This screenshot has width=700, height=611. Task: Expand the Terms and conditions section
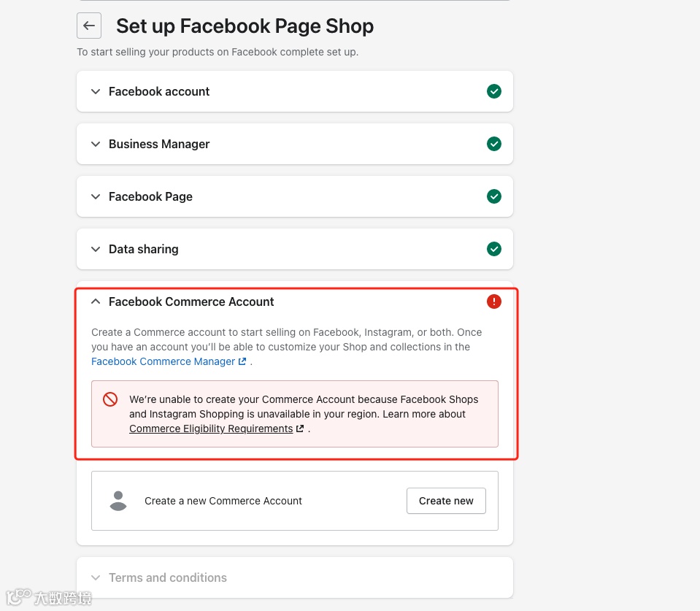click(x=96, y=577)
